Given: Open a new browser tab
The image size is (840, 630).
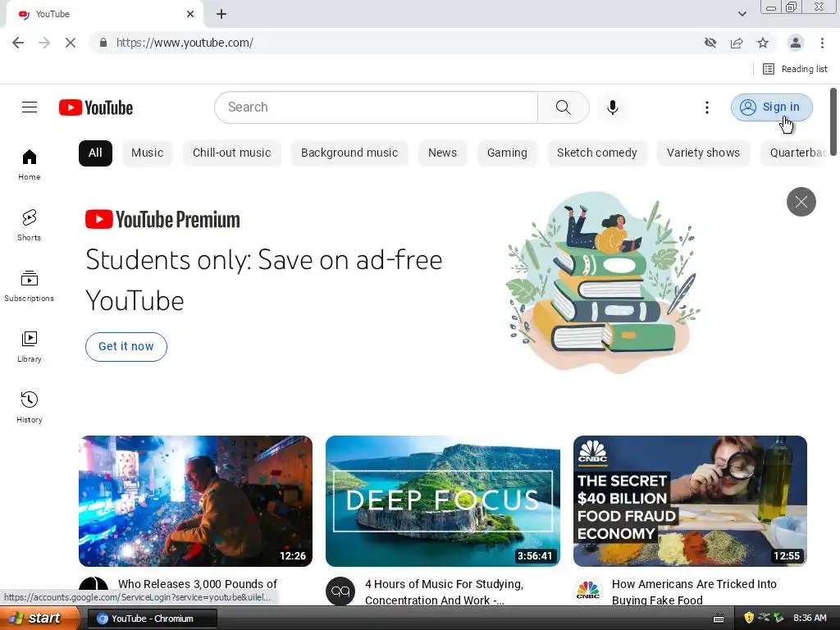Looking at the screenshot, I should (221, 15).
